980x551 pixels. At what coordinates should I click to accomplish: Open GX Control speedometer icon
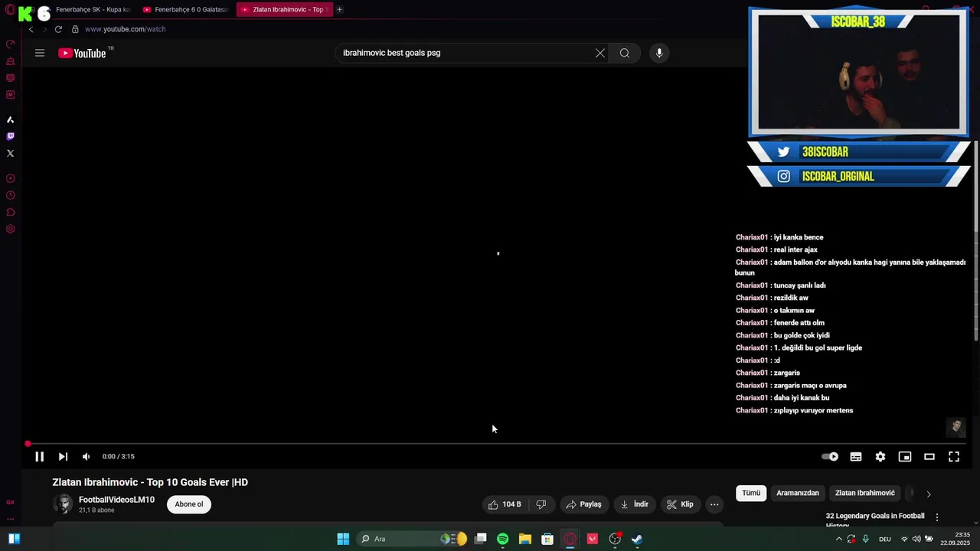(x=10, y=44)
